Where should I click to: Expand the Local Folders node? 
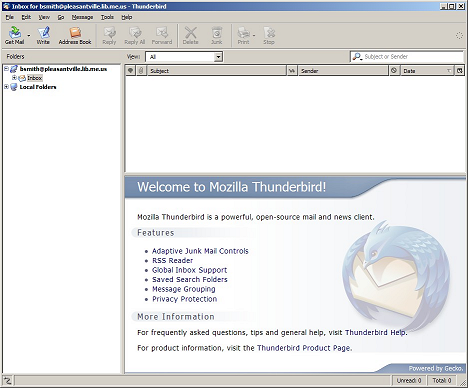6,87
